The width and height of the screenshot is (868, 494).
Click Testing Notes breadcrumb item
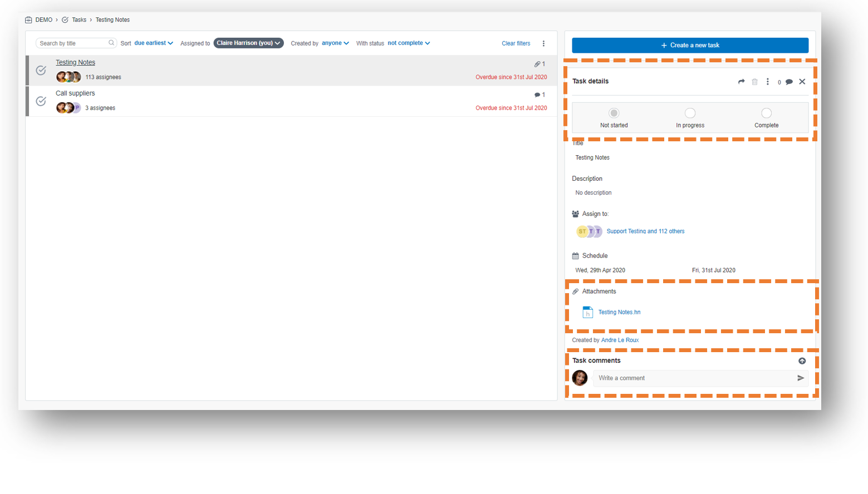pos(112,20)
